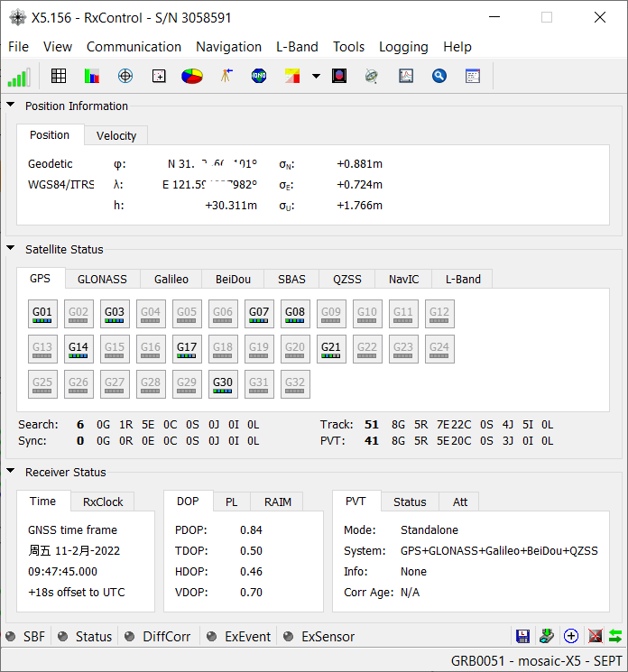Click the G08 satellite button
This screenshot has width=628, height=672.
pos(295,314)
